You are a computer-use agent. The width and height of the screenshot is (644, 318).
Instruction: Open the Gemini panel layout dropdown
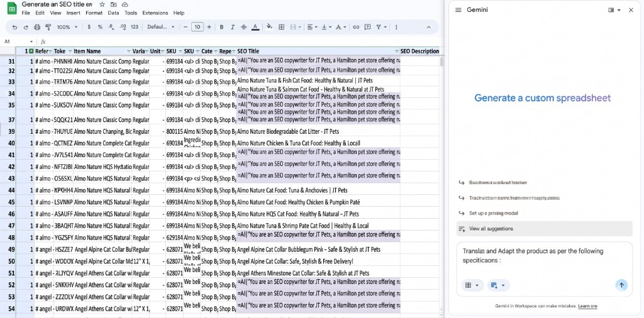(x=614, y=10)
